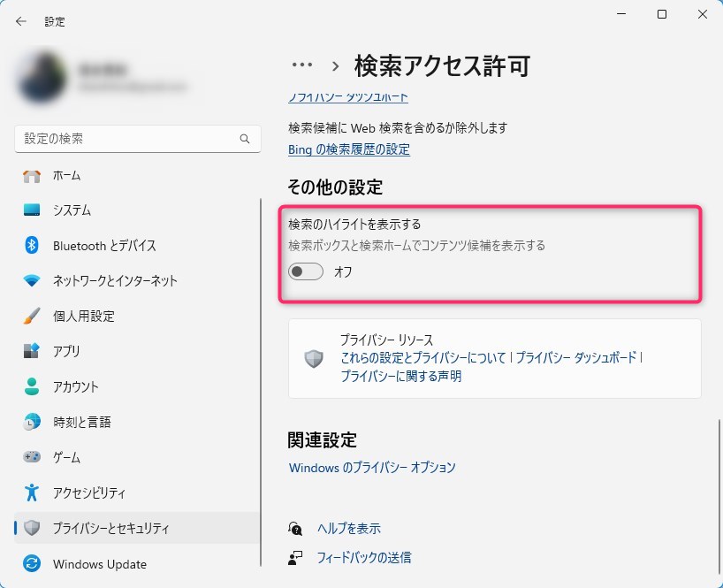
Task: Go to アプリ settings category
Action: click(x=66, y=351)
